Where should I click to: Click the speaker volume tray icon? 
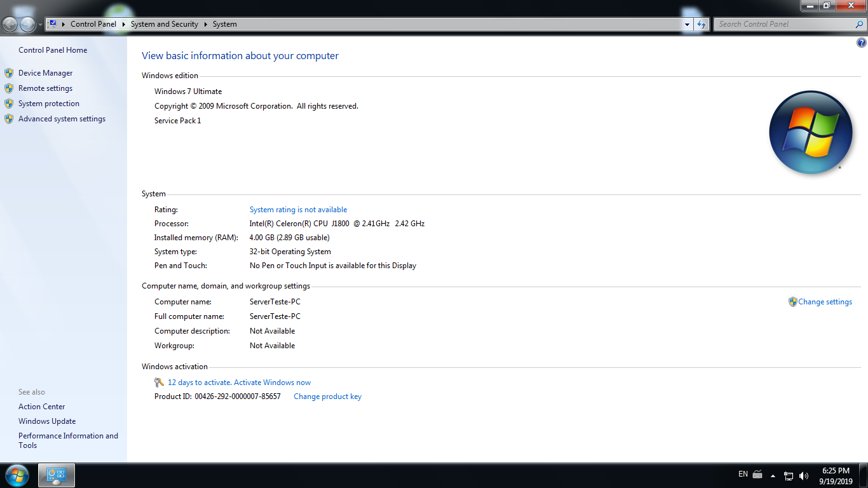point(804,475)
